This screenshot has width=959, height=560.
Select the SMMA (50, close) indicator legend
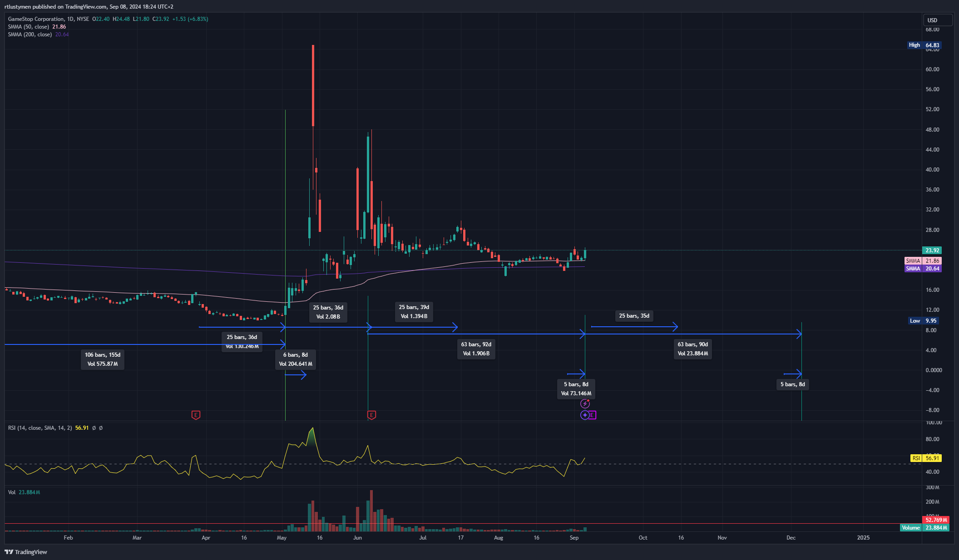[37, 27]
